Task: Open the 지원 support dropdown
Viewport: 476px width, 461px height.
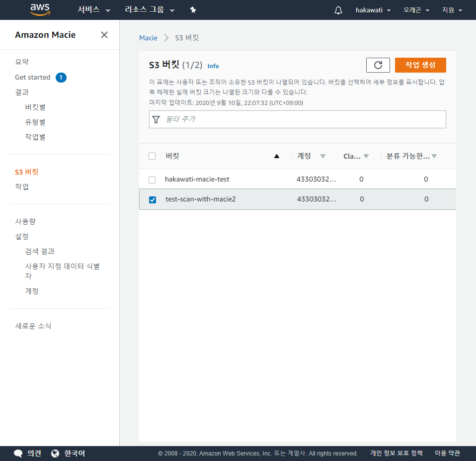Action: pyautogui.click(x=452, y=10)
